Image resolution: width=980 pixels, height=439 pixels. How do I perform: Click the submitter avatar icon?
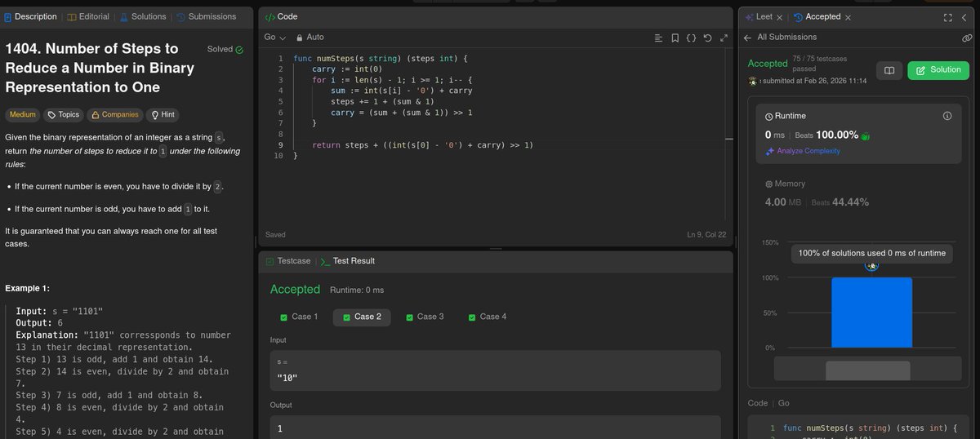tap(753, 81)
